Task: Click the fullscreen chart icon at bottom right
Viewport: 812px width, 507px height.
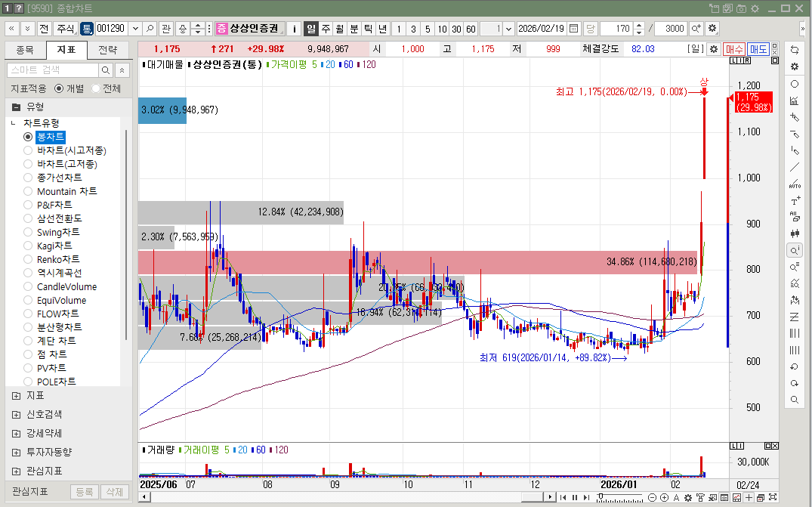Action: pyautogui.click(x=773, y=498)
